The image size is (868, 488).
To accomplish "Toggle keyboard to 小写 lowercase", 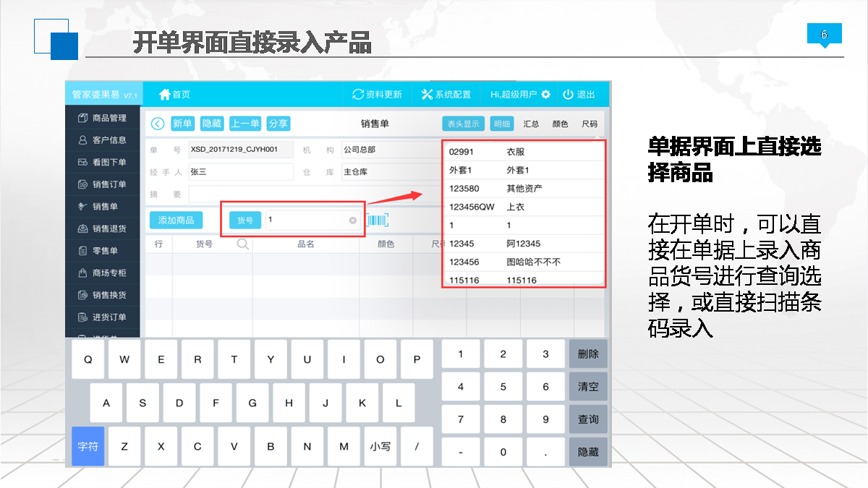I will pos(380,446).
